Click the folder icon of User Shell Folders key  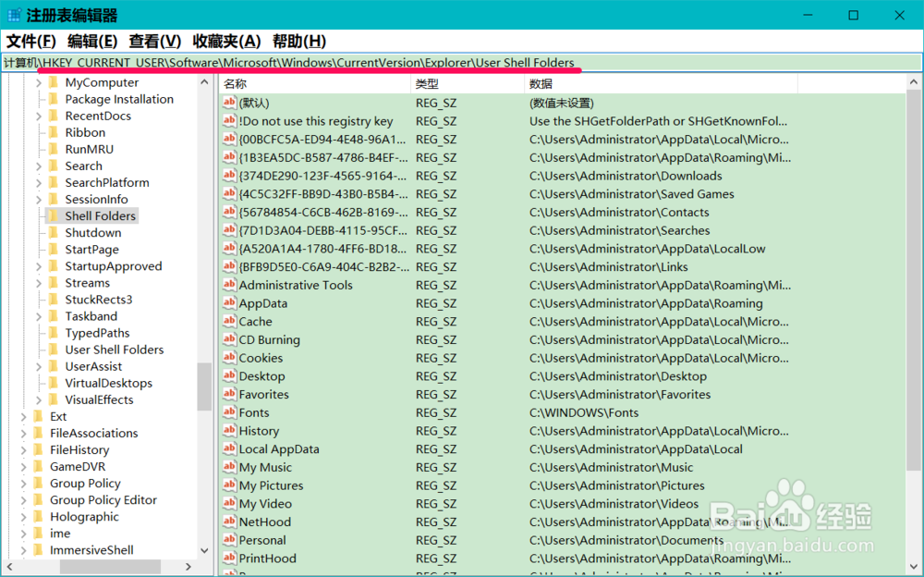click(x=53, y=350)
